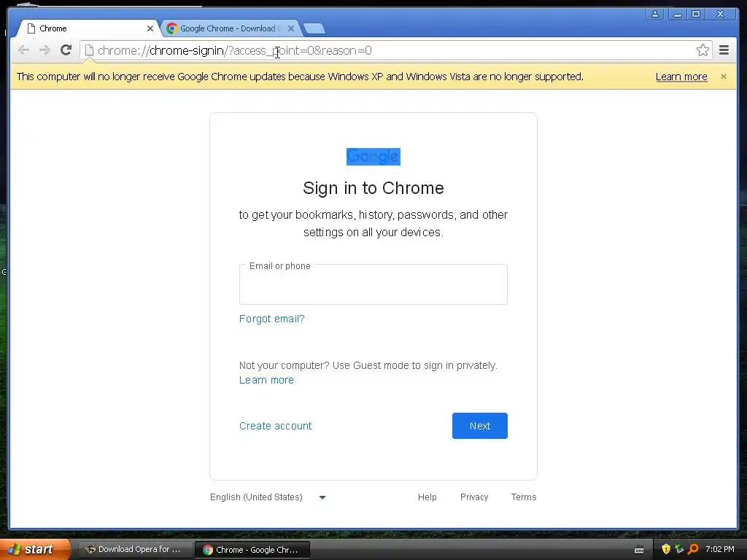The width and height of the screenshot is (747, 560).
Task: Close the Google Chrome - Download tab
Action: click(x=291, y=28)
